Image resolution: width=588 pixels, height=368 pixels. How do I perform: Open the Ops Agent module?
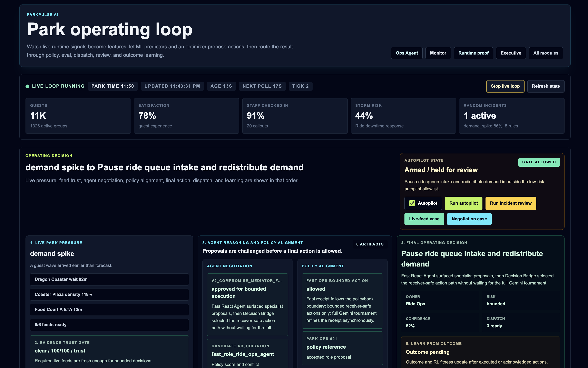[x=406, y=53]
